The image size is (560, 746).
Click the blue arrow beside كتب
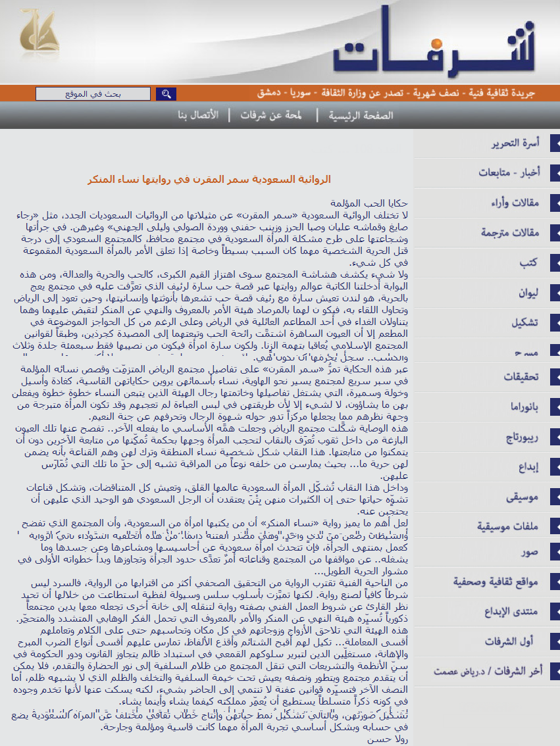(x=555, y=262)
